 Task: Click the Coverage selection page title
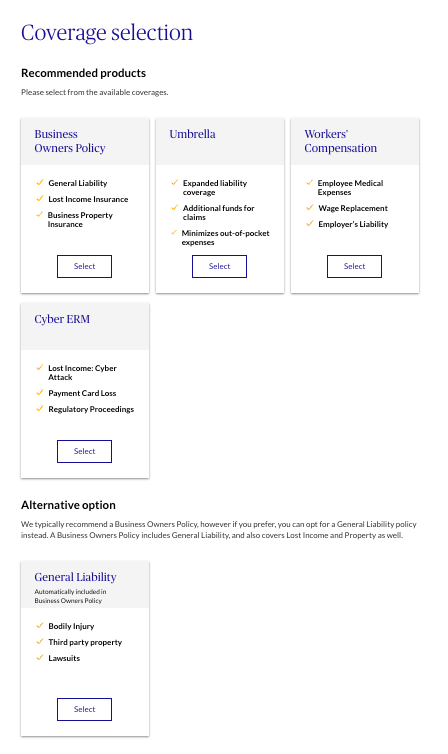pos(107,33)
